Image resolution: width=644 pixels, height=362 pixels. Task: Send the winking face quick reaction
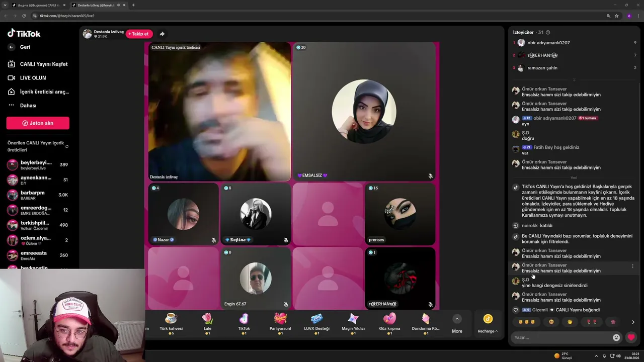coord(551,322)
